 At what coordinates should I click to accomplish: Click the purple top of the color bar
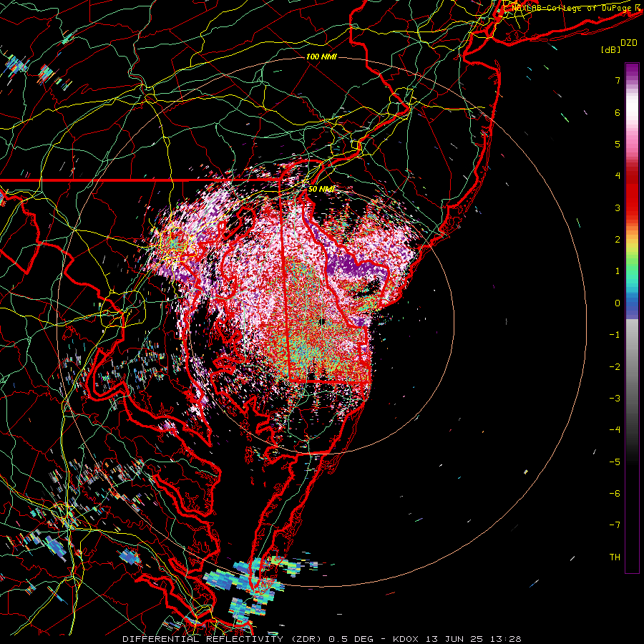[x=632, y=70]
